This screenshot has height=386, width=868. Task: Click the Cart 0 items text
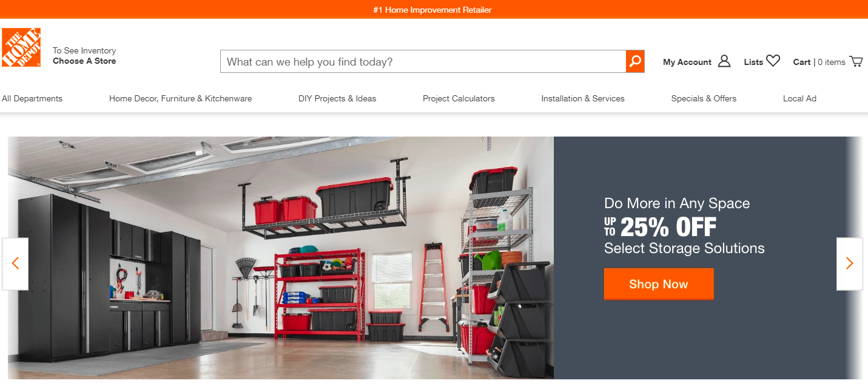tap(819, 62)
